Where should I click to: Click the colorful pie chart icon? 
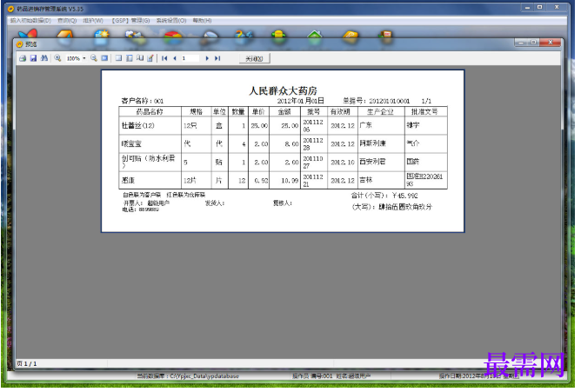(173, 37)
